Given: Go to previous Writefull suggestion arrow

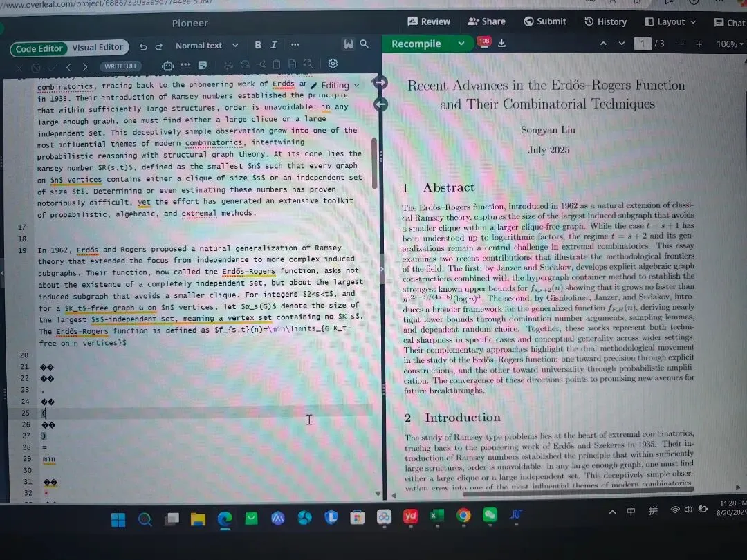Looking at the screenshot, I should (x=68, y=67).
